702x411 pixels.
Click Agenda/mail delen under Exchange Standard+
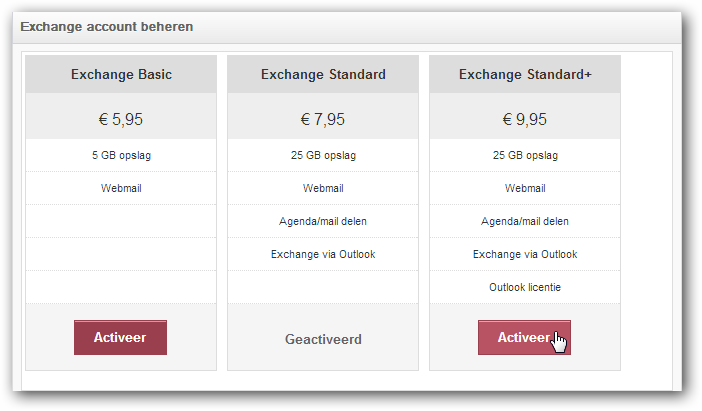tap(525, 221)
